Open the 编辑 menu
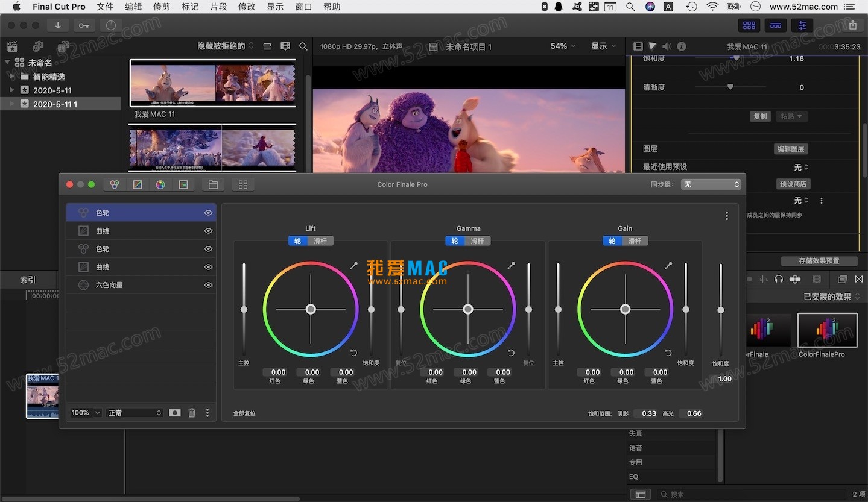Image resolution: width=868 pixels, height=502 pixels. point(133,7)
